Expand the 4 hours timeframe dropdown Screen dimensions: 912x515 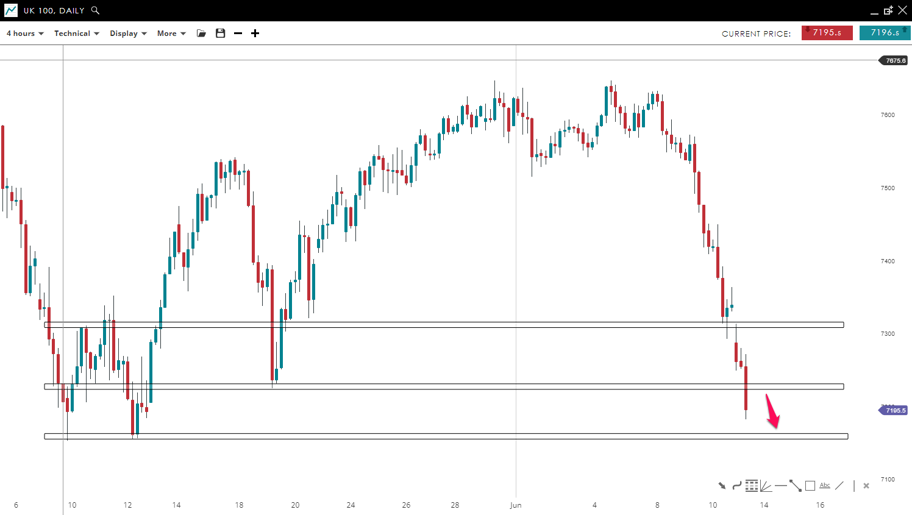click(x=25, y=33)
